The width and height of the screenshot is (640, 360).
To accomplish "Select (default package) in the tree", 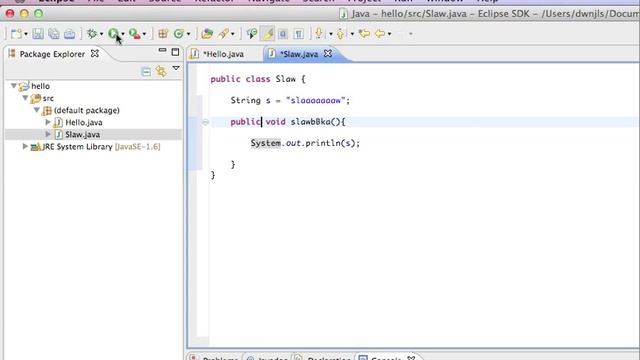I will [87, 110].
